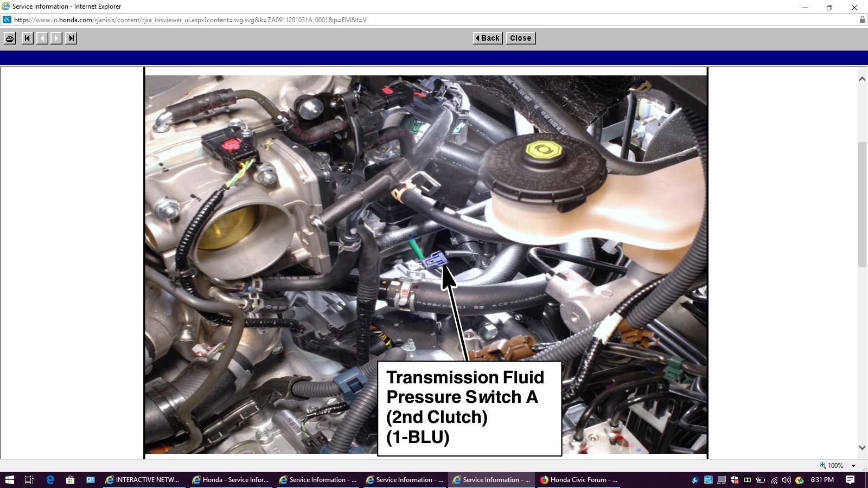The height and width of the screenshot is (488, 868).
Task: Open the Windows Start menu
Action: tap(9, 480)
